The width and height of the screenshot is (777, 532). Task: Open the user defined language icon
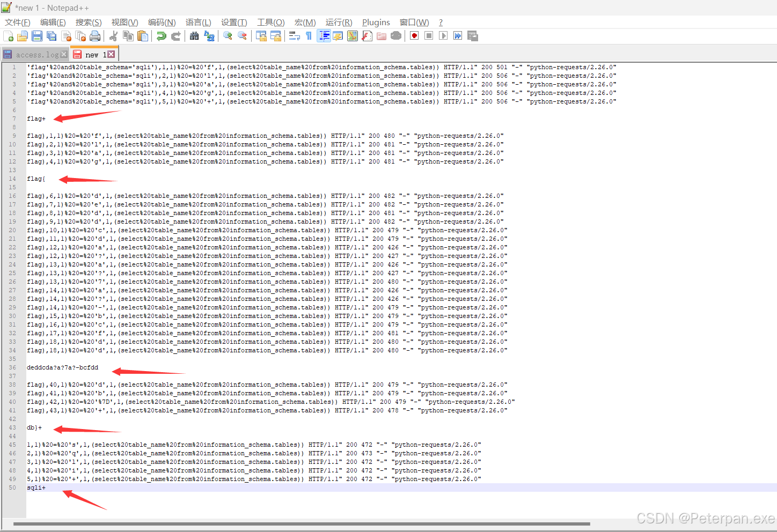pos(338,36)
